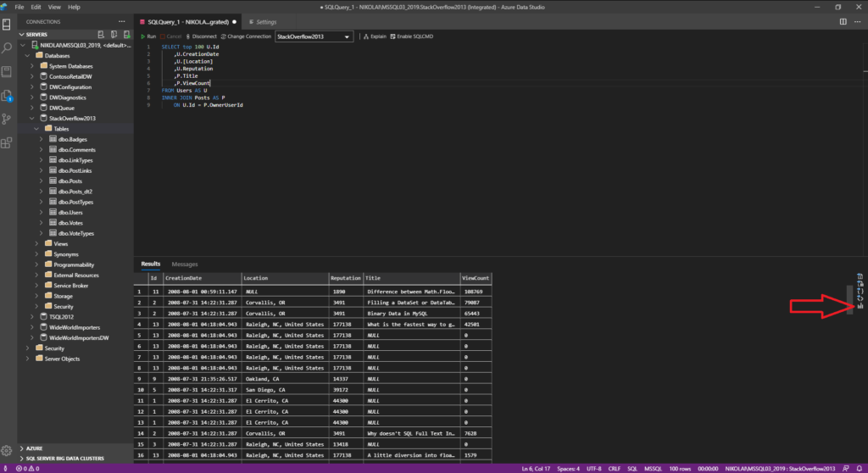Click the Save as CSV results icon
The width and height of the screenshot is (868, 473).
tap(860, 275)
